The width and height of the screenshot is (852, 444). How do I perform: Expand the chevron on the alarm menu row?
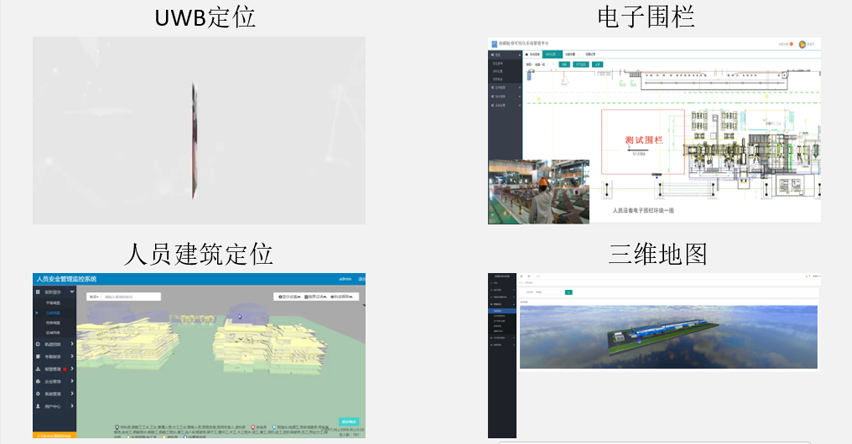pos(72,369)
